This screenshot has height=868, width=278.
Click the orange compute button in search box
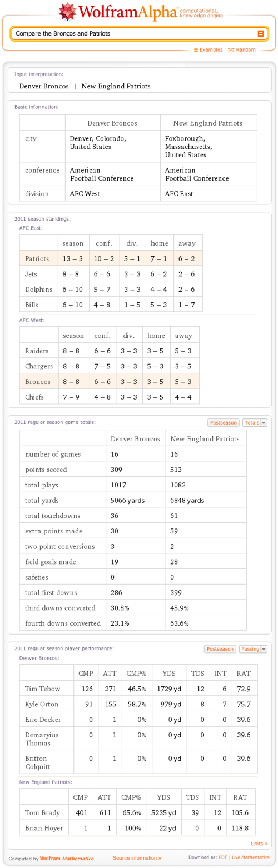tap(261, 34)
